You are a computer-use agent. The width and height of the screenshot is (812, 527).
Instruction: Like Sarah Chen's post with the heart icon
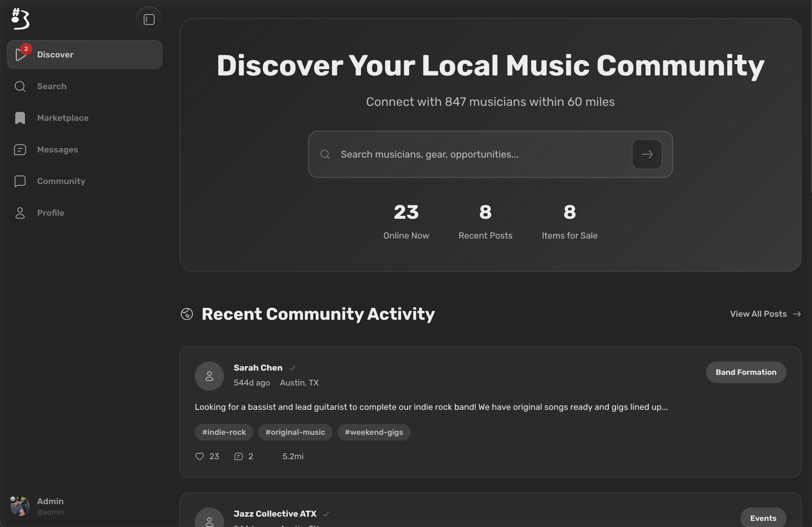click(200, 456)
